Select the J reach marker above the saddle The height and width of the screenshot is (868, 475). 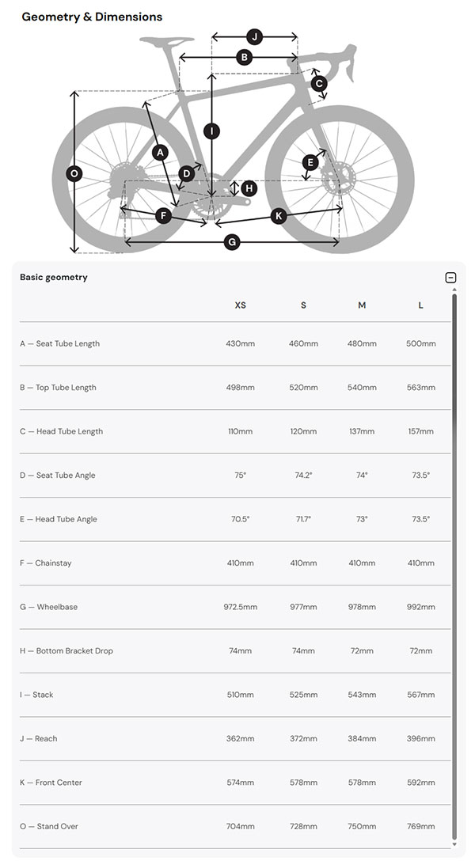pos(254,36)
